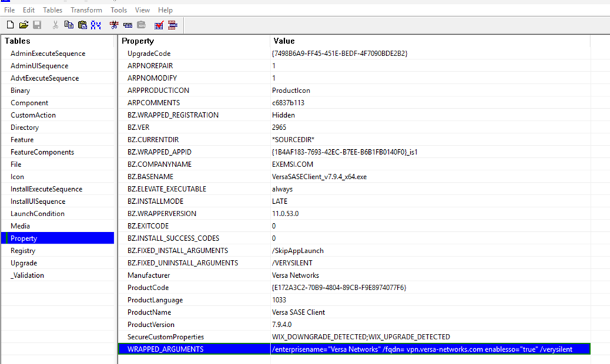Click the Copy toolbar icon
Image resolution: width=610 pixels, height=364 pixels.
point(69,25)
